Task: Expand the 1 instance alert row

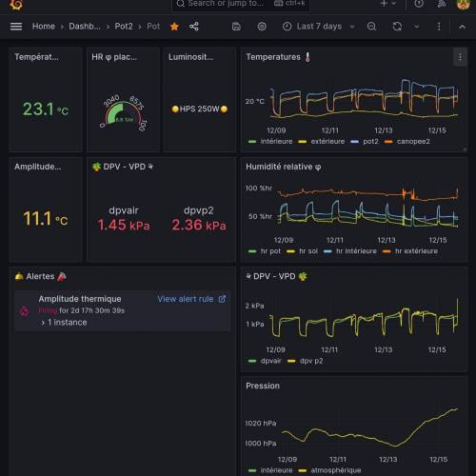Action: pyautogui.click(x=64, y=323)
